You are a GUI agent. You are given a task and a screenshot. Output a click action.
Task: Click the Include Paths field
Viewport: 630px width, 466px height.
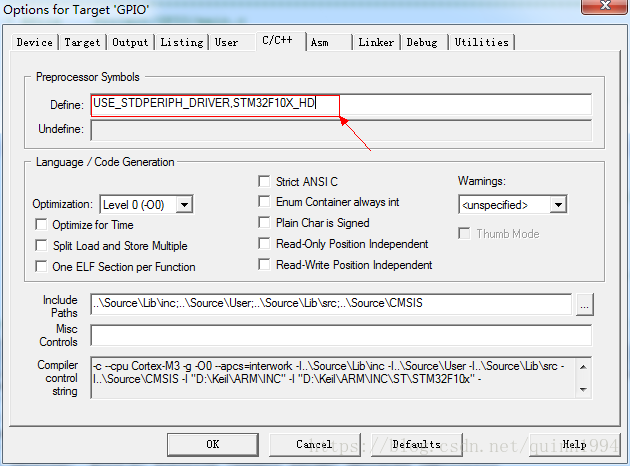[331, 304]
